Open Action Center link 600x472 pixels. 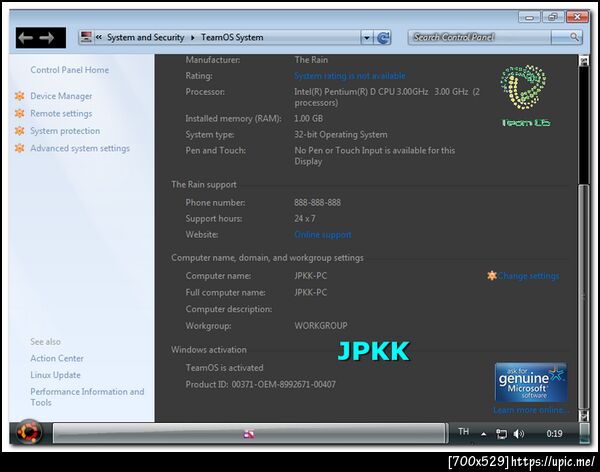coord(57,358)
